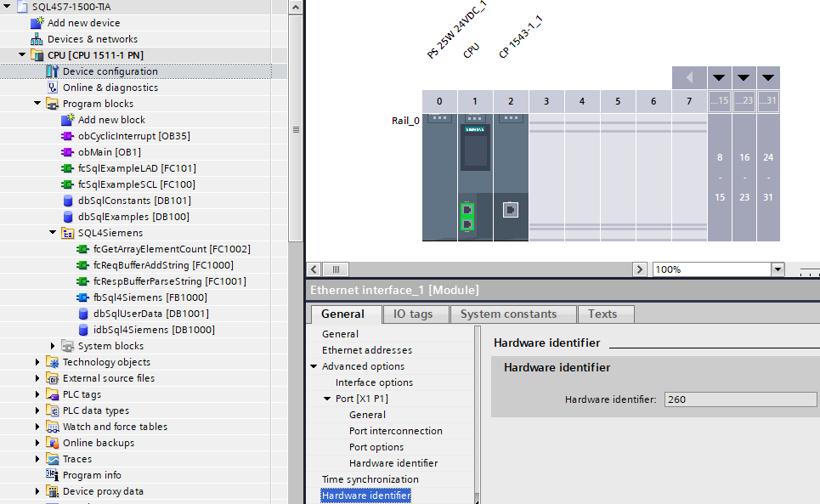
Task: Select Port interconnection entry
Action: (x=396, y=431)
